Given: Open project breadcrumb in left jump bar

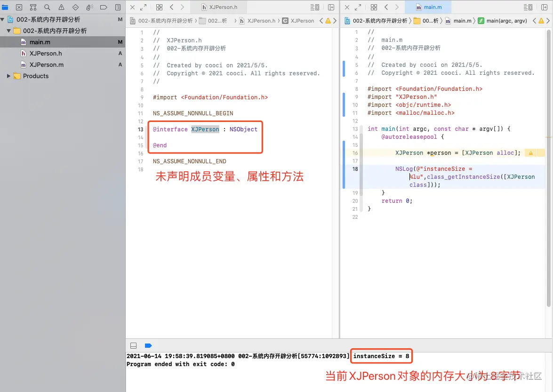Looking at the screenshot, I should click(x=162, y=21).
